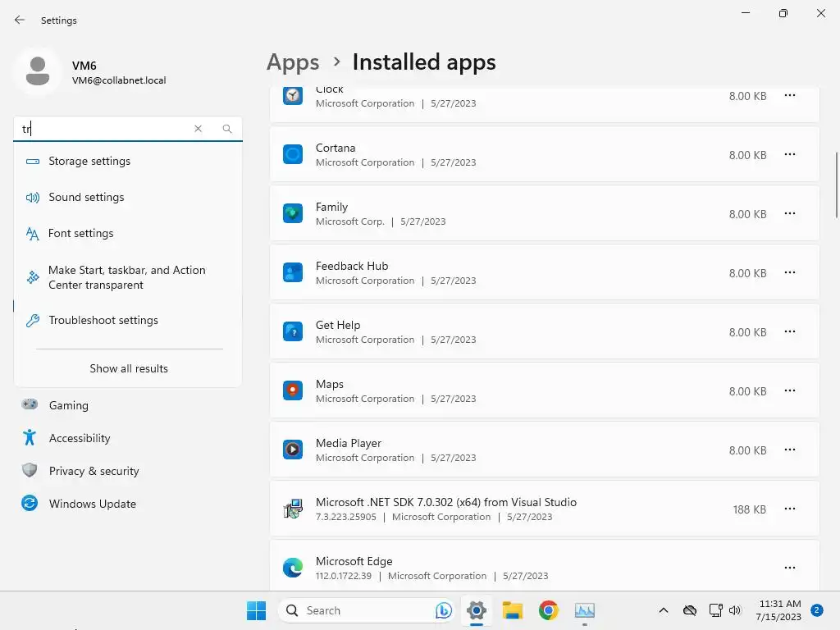
Task: Clear the settings search text
Action: pyautogui.click(x=199, y=129)
